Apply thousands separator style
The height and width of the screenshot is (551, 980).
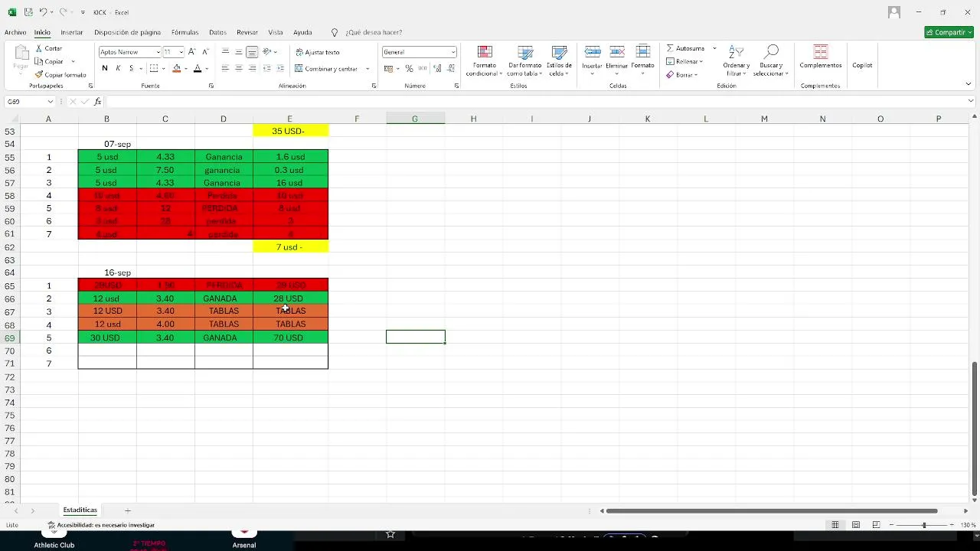pos(423,68)
